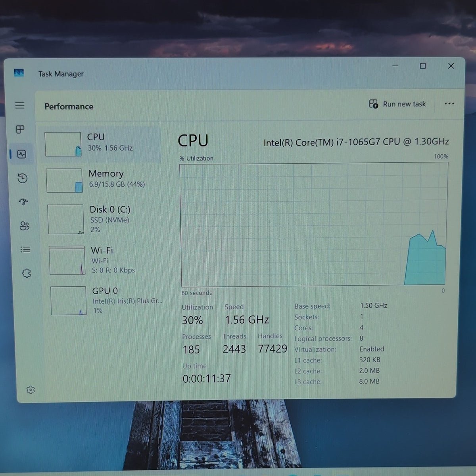This screenshot has height=476, width=476.
Task: Minimize the Task Manager window
Action: 395,65
